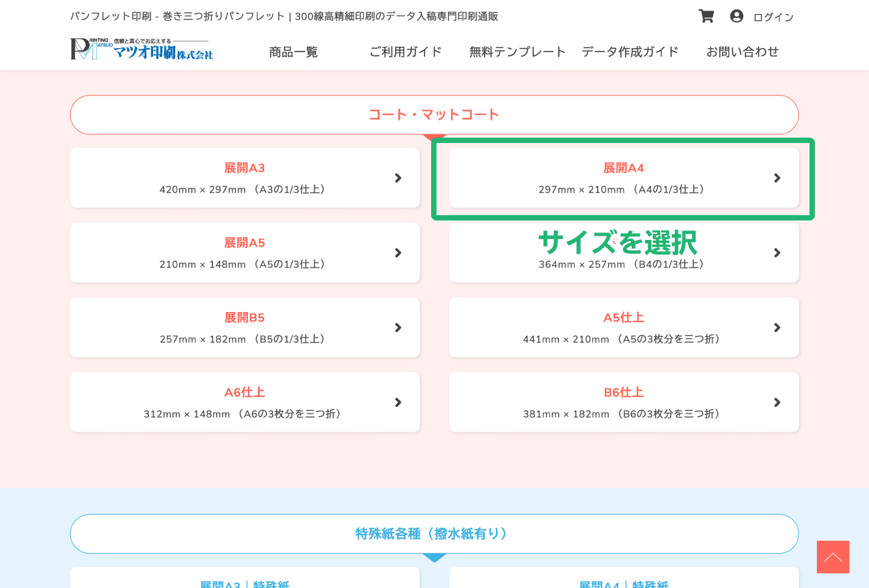Click the chevron on the B6仕上 card
This screenshot has height=588, width=869.
click(x=777, y=402)
